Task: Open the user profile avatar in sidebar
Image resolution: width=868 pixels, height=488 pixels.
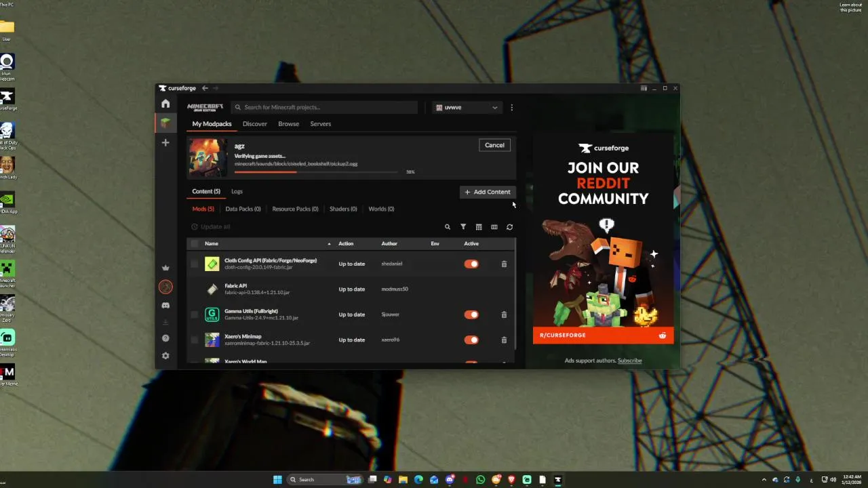Action: coord(165,287)
